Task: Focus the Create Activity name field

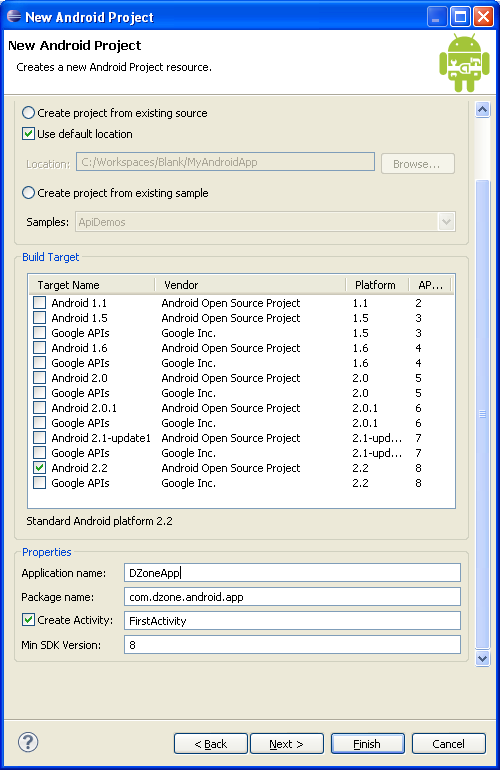Action: coord(292,621)
